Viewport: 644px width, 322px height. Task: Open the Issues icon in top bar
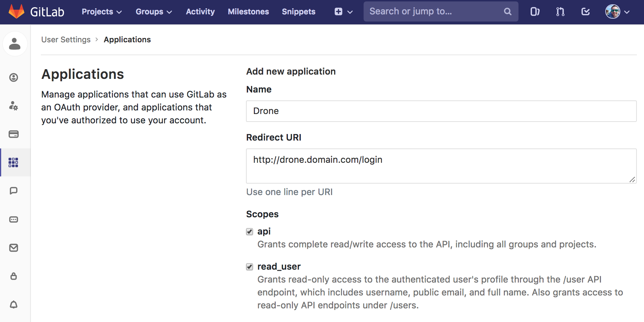click(x=535, y=12)
